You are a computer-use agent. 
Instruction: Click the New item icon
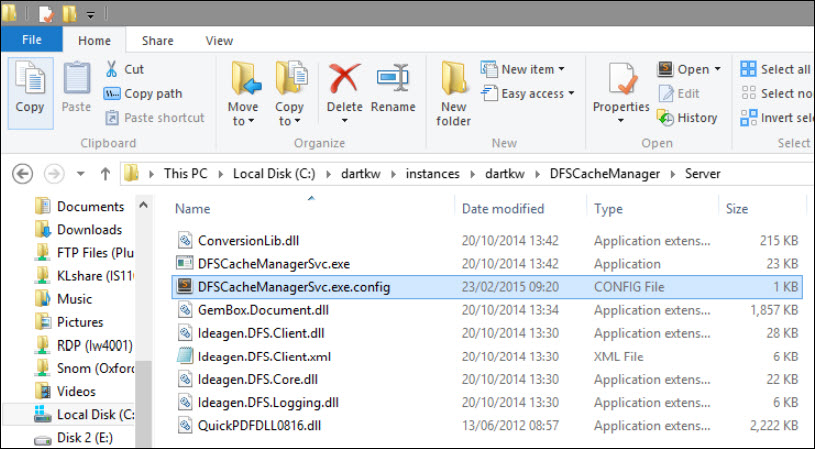point(489,69)
